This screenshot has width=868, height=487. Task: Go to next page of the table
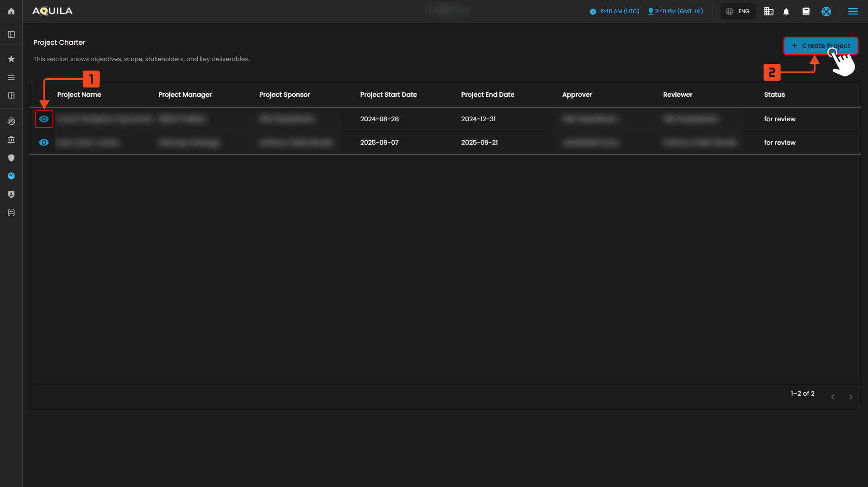[850, 397]
